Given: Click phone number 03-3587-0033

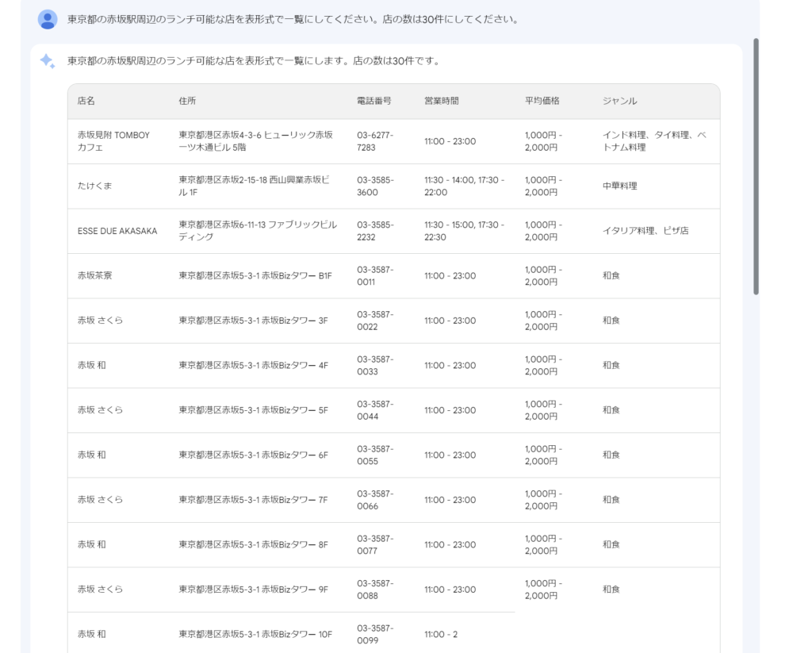Looking at the screenshot, I should point(375,365).
